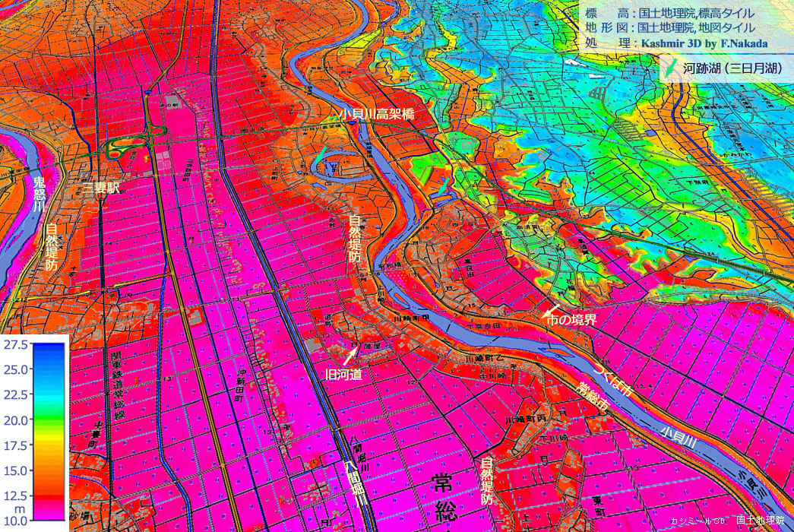Click the Kashmir 3D by F.Nakada credit
The height and width of the screenshot is (532, 794).
point(704,43)
